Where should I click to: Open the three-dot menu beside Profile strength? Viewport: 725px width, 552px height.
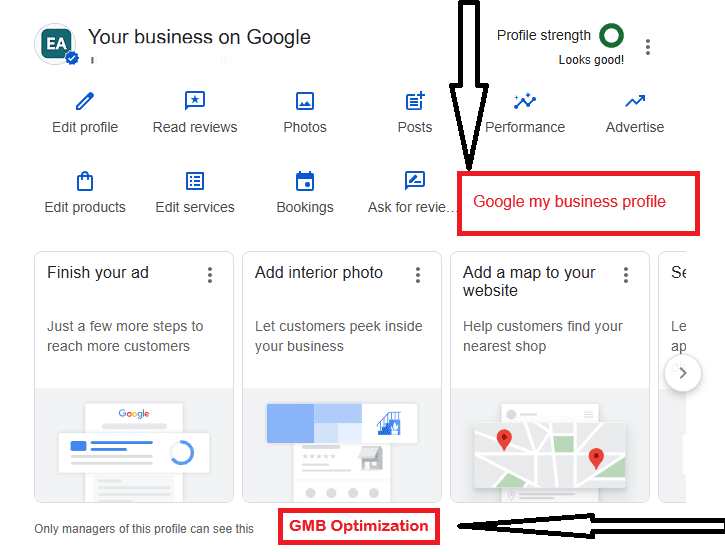(649, 47)
